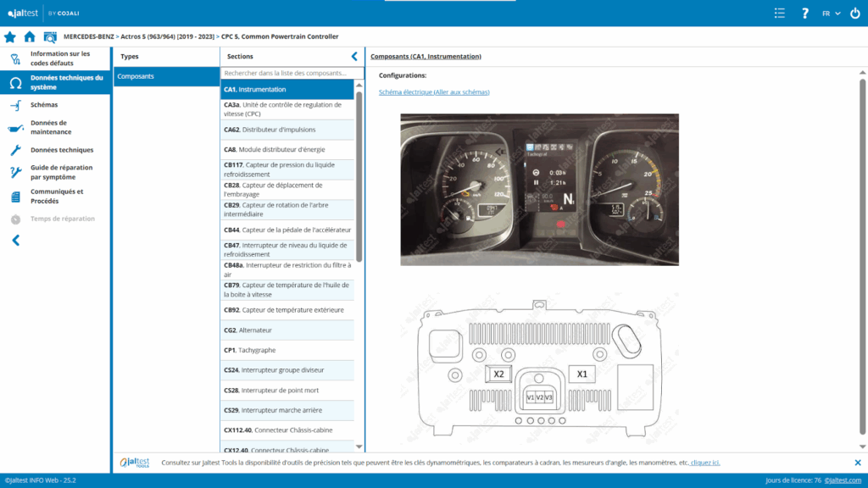Image resolution: width=868 pixels, height=488 pixels.
Task: Open Guide de réparation par symptôme
Action: point(59,172)
